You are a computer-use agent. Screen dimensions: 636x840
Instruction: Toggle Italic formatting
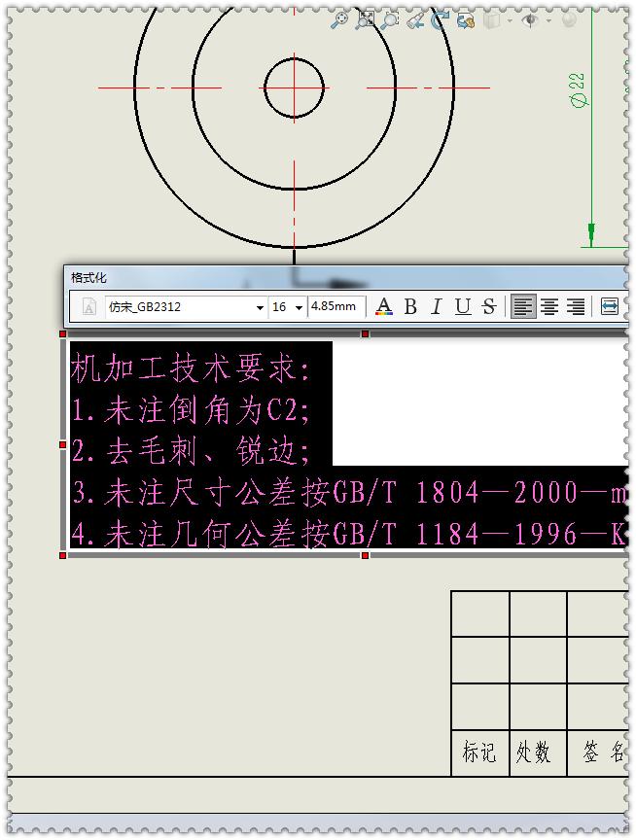pos(436,307)
